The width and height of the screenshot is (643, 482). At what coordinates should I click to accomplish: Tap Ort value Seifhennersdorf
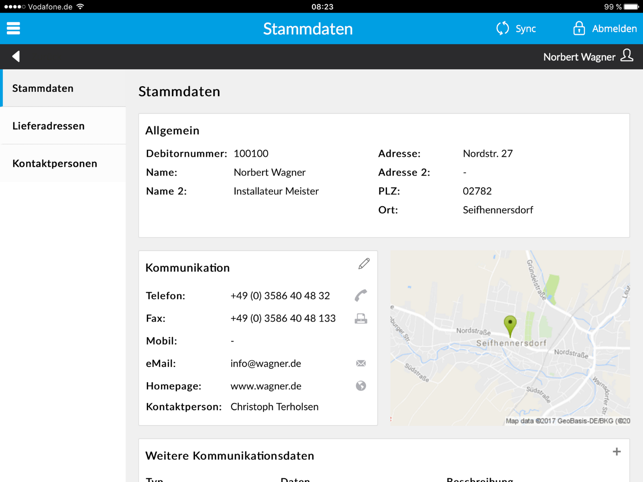pyautogui.click(x=498, y=210)
